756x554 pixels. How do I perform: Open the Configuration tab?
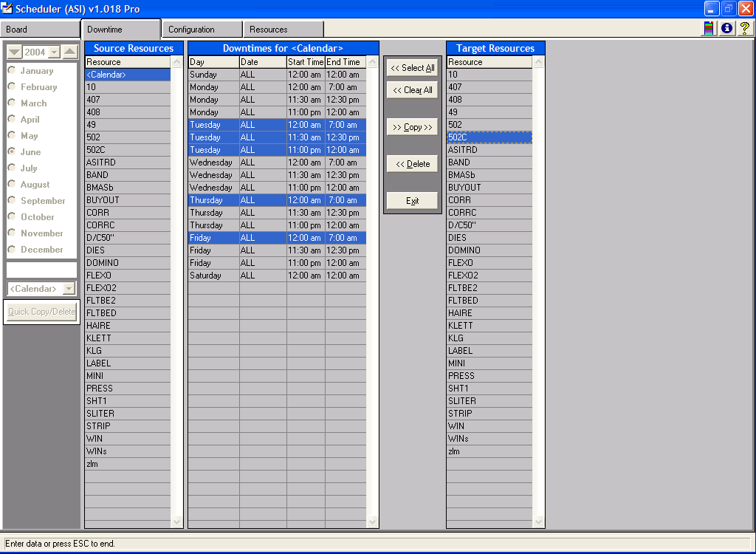click(202, 30)
